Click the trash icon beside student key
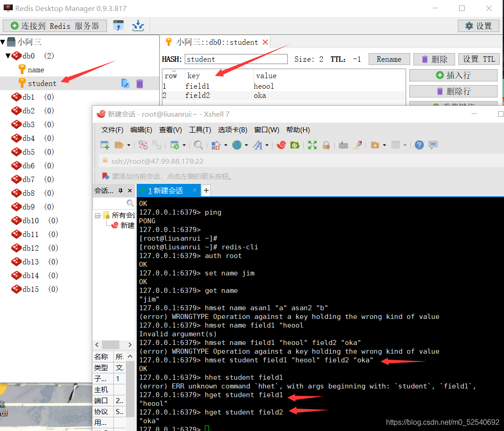The image size is (504, 431). 139,84
